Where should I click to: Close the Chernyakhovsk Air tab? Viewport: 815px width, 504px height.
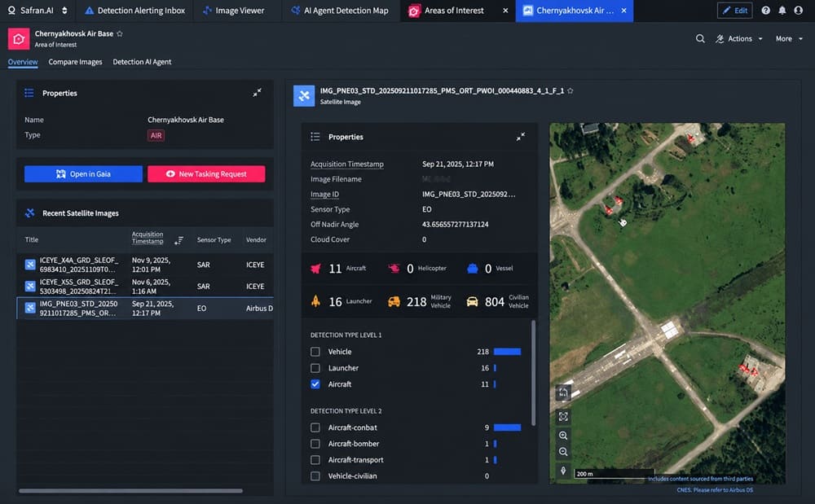pos(623,11)
